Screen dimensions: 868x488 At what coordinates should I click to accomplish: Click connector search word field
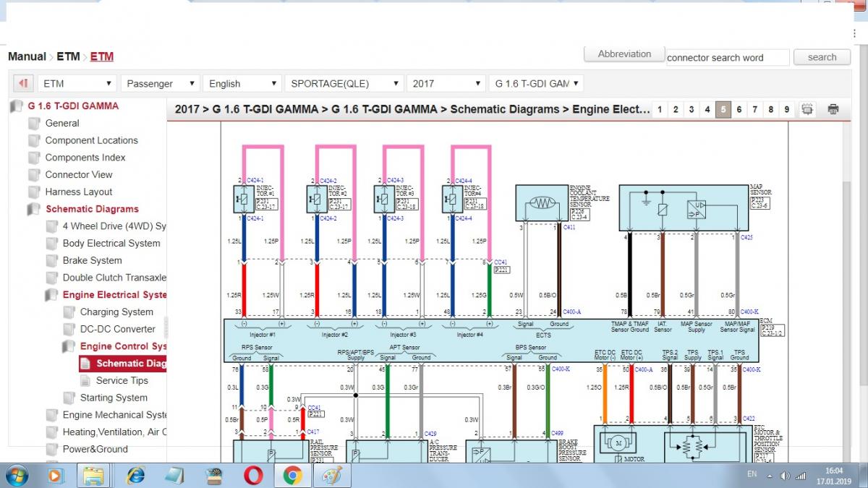[x=728, y=58]
